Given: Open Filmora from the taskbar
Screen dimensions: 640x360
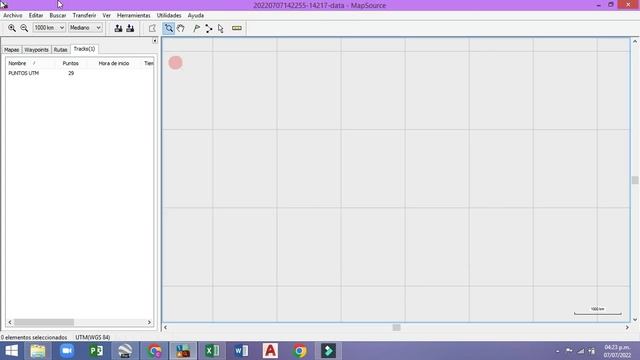Looking at the screenshot, I should [329, 351].
